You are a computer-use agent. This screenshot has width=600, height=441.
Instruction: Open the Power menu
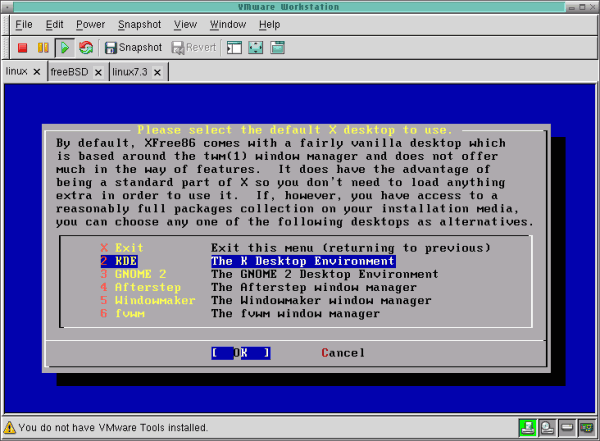click(x=90, y=24)
